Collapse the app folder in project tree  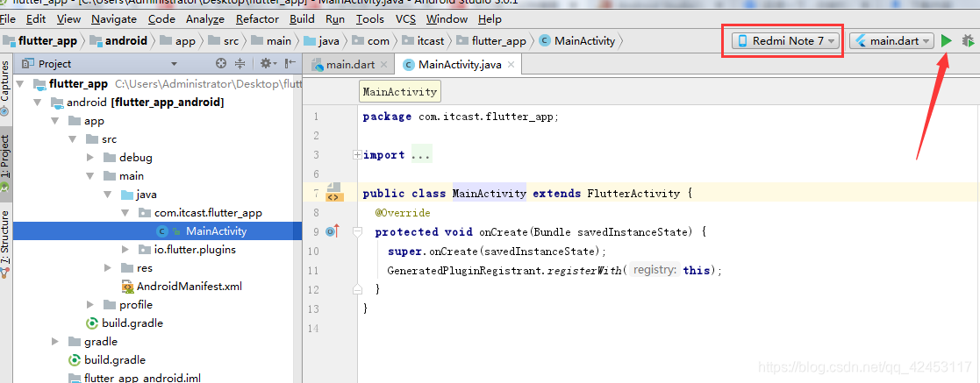coord(55,121)
